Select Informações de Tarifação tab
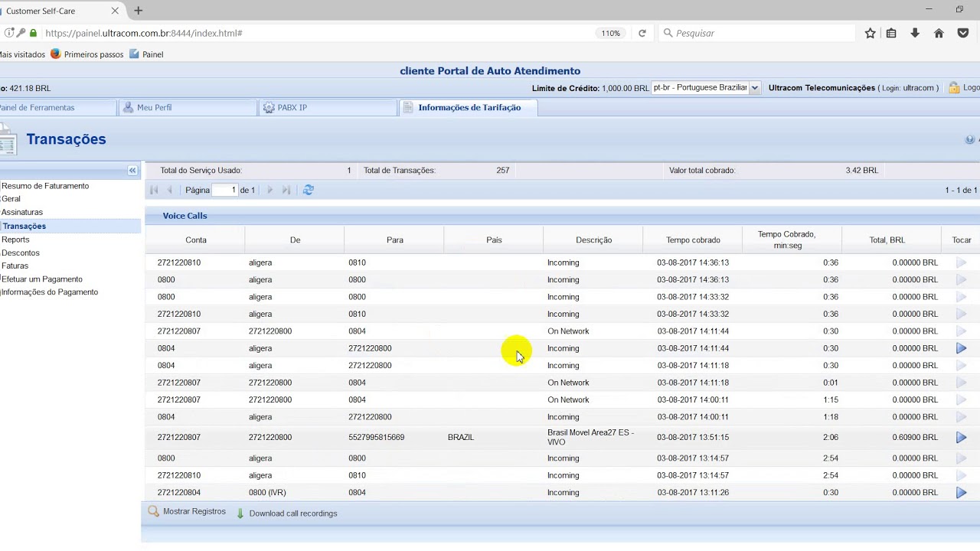Viewport: 980px width, 551px height. pos(469,108)
